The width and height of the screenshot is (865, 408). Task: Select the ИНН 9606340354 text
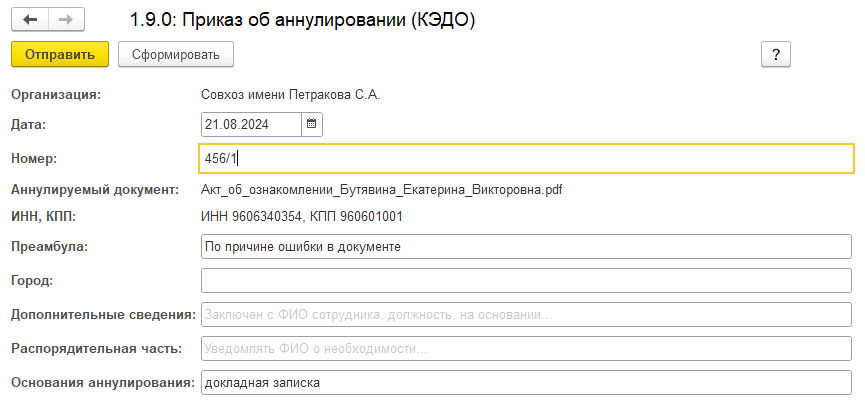(252, 217)
